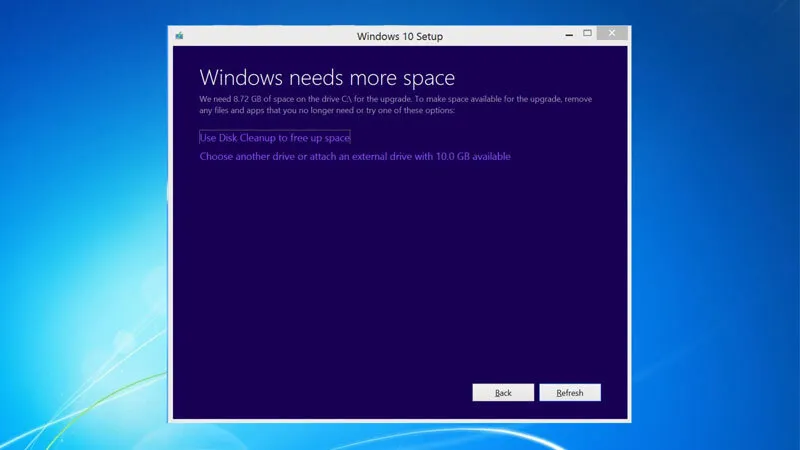Open Disk Cleanup to free up space link
The height and width of the screenshot is (450, 800).
[x=274, y=138]
